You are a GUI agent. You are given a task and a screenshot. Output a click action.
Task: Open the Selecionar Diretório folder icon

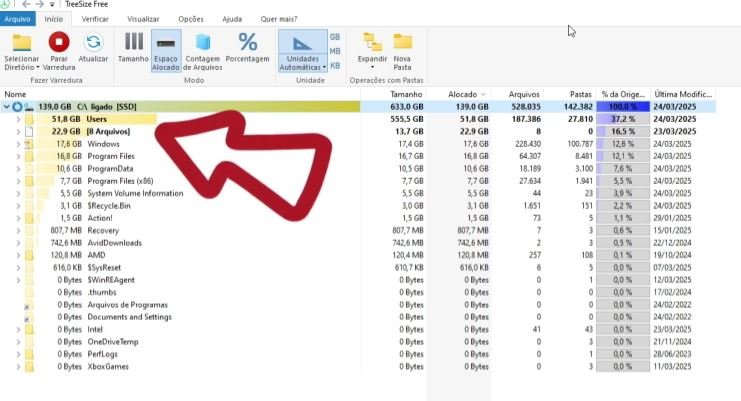coord(21,43)
